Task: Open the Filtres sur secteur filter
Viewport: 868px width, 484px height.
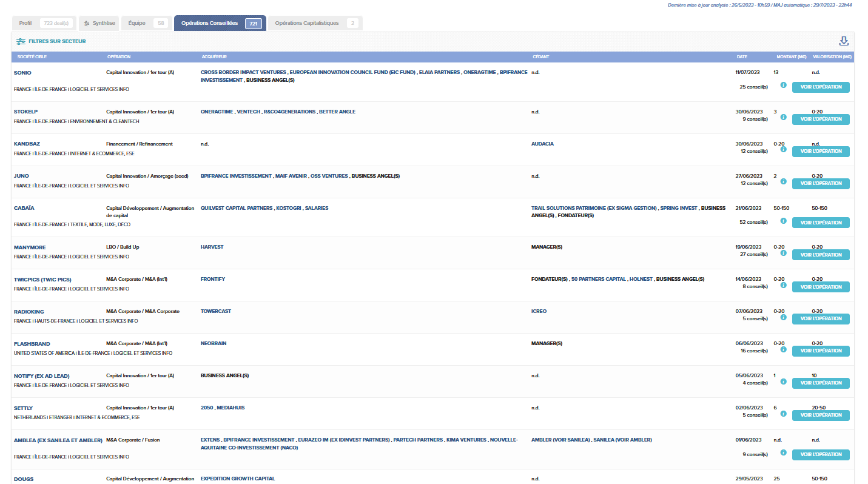Action: click(52, 41)
